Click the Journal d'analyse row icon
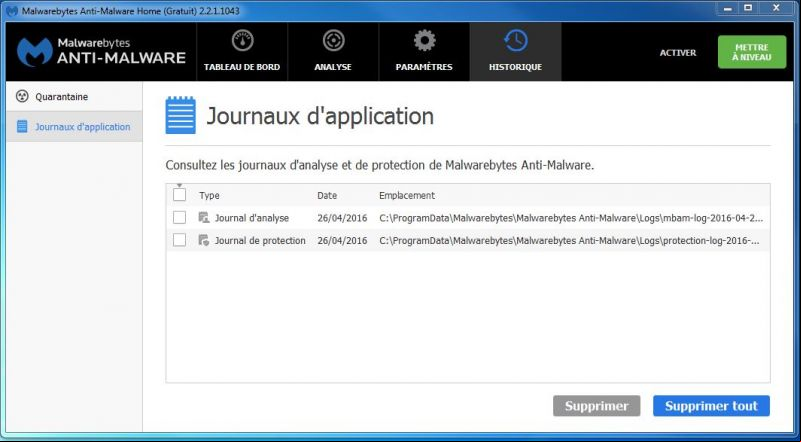This screenshot has height=442, width=801. click(x=204, y=218)
